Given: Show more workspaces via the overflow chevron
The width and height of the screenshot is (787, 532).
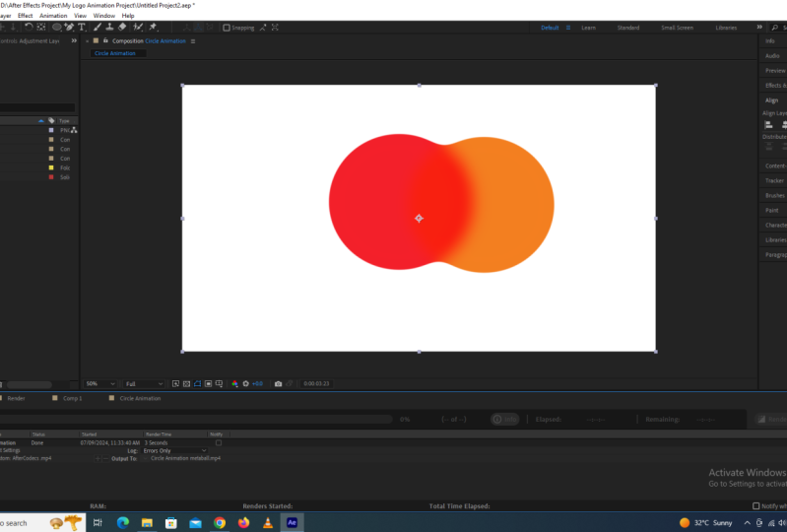Looking at the screenshot, I should click(759, 28).
